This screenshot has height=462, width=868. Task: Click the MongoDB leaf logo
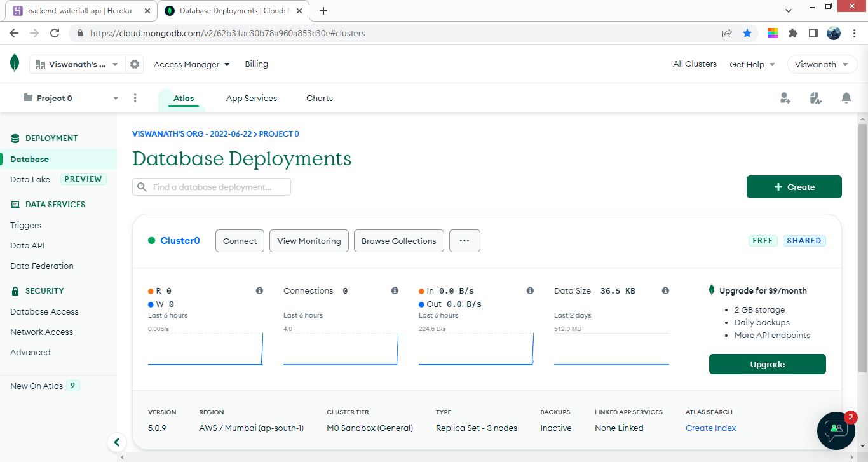(x=15, y=64)
